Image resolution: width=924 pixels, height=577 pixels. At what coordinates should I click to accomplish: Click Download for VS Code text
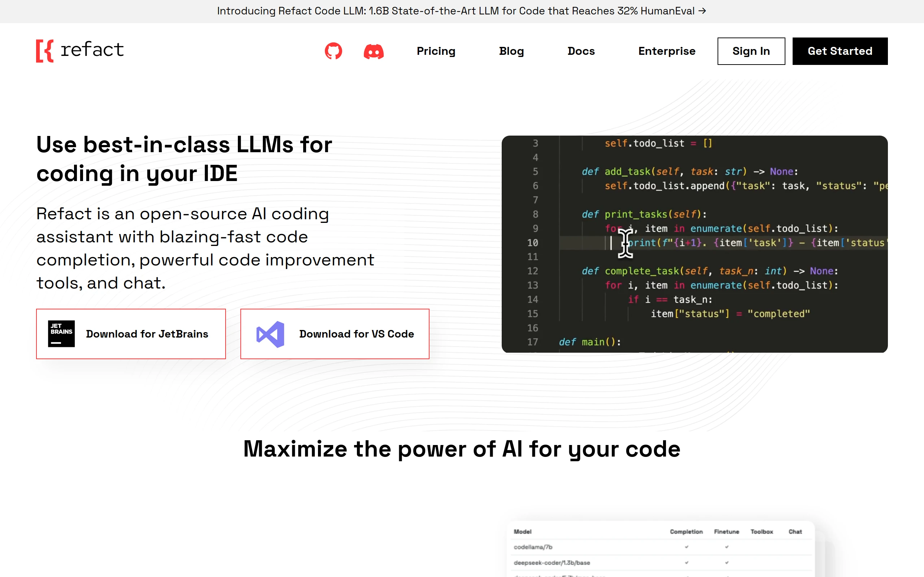coord(356,334)
